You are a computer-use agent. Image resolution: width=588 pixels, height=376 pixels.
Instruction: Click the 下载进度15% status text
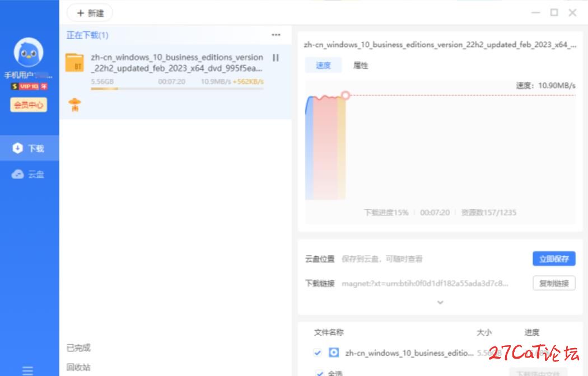(x=386, y=213)
